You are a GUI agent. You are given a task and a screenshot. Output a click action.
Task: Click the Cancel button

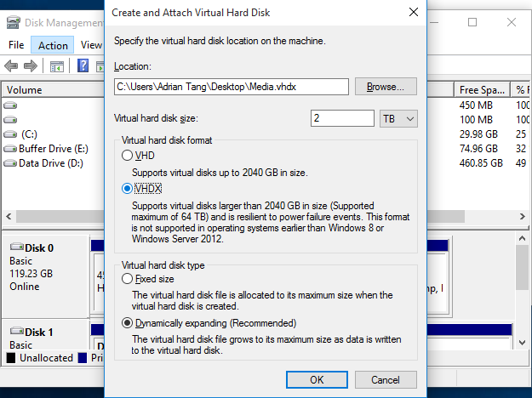tap(386, 379)
